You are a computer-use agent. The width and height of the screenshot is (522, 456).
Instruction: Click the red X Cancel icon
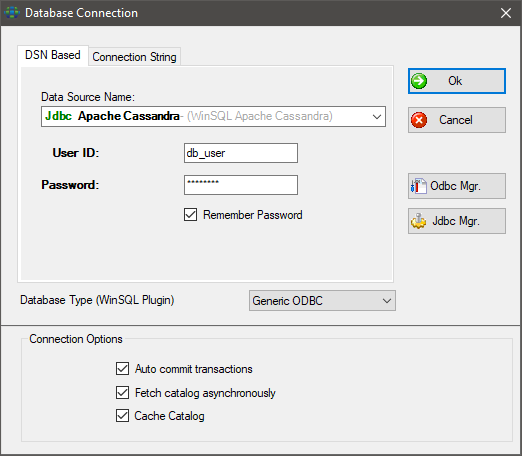(419, 120)
